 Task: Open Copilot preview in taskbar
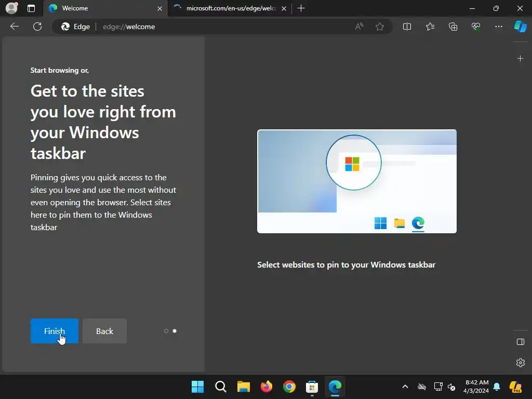tap(516, 387)
